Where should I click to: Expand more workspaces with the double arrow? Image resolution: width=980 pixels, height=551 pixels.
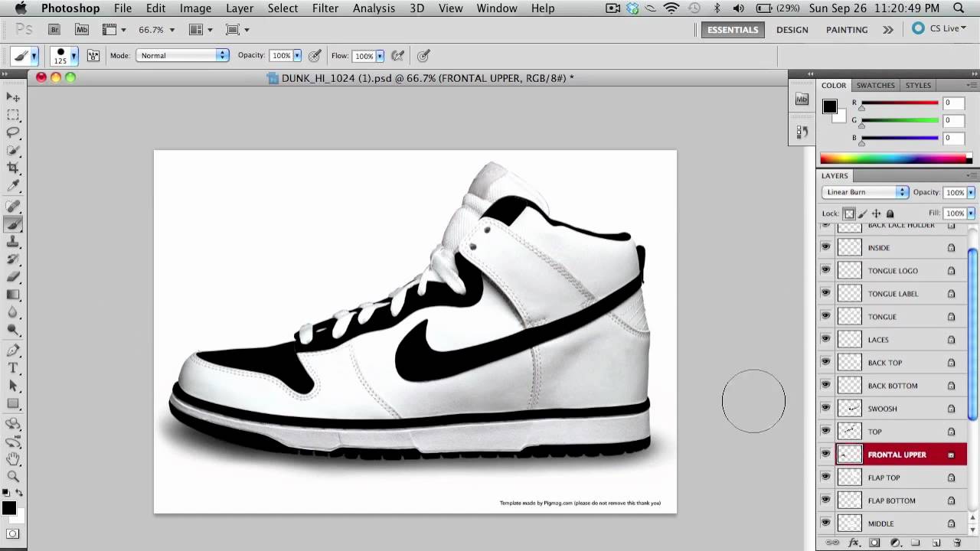click(x=887, y=30)
